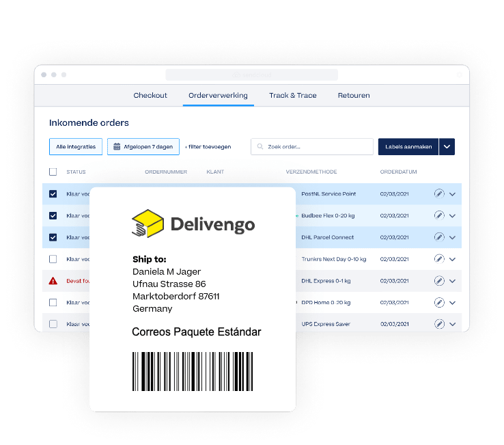Click the Inkomende orders heading
Viewport: 504px width, 445px height.
click(89, 122)
